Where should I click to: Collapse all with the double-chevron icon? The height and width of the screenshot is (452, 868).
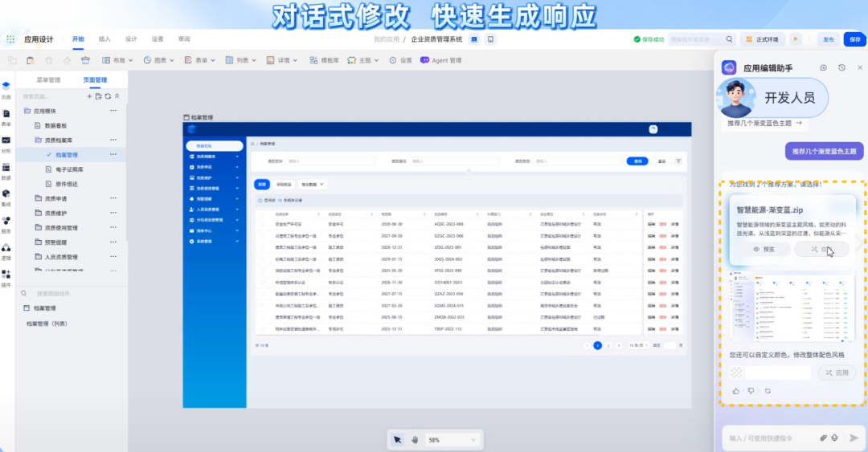point(117,96)
